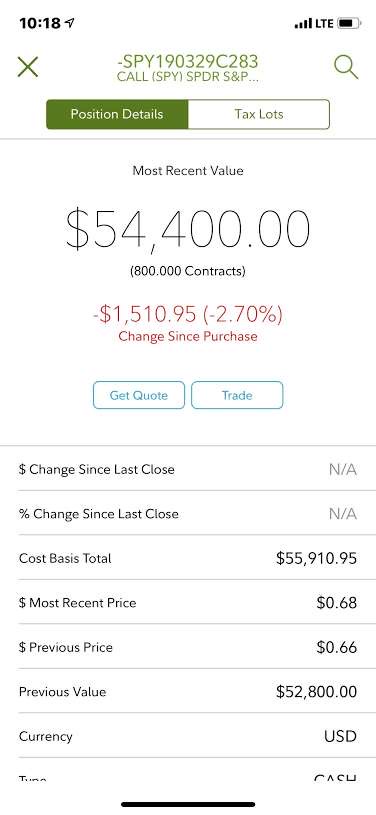Tap the Get Quote button
The width and height of the screenshot is (376, 815).
[139, 395]
